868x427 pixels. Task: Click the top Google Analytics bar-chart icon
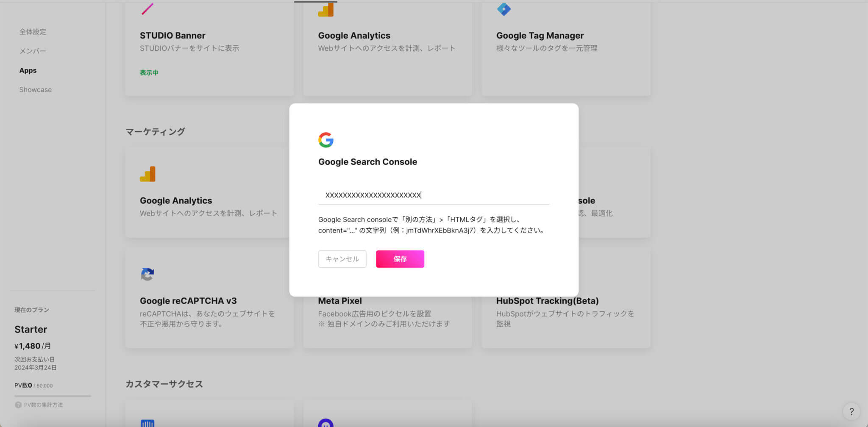click(x=326, y=10)
